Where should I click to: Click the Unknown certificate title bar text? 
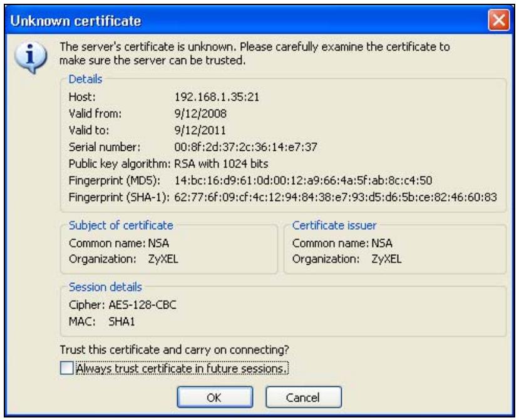(76, 21)
